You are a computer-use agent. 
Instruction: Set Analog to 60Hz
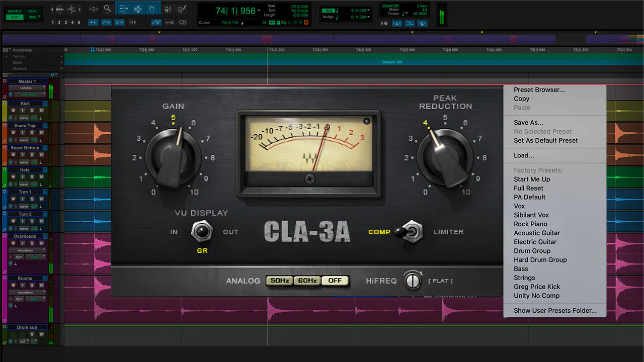[307, 281]
